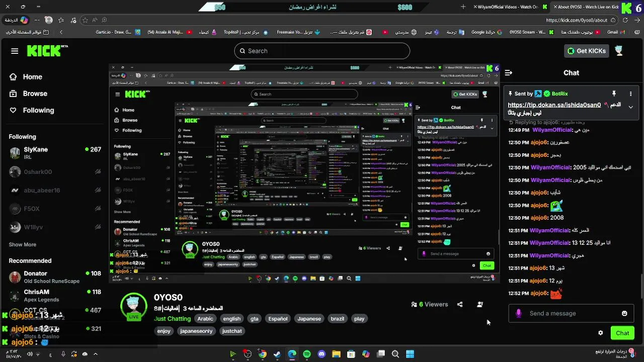Image resolution: width=644 pixels, height=362 pixels.
Task: Open the Kick hamburger sidebar menu
Action: tap(15, 51)
